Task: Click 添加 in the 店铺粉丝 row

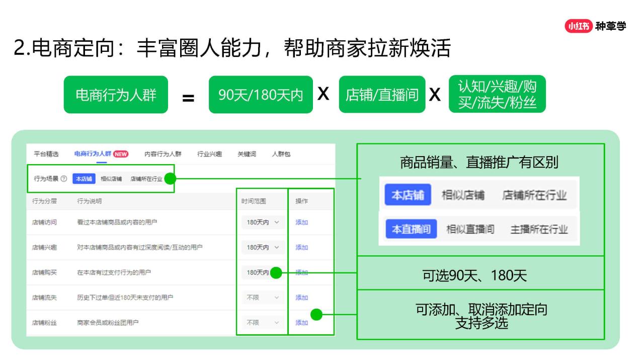Action: click(x=301, y=323)
